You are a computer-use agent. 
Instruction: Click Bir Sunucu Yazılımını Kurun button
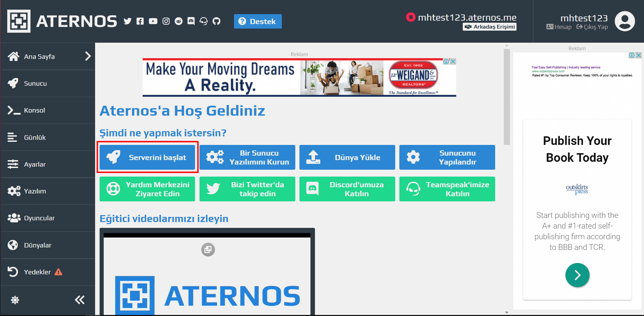pyautogui.click(x=247, y=157)
